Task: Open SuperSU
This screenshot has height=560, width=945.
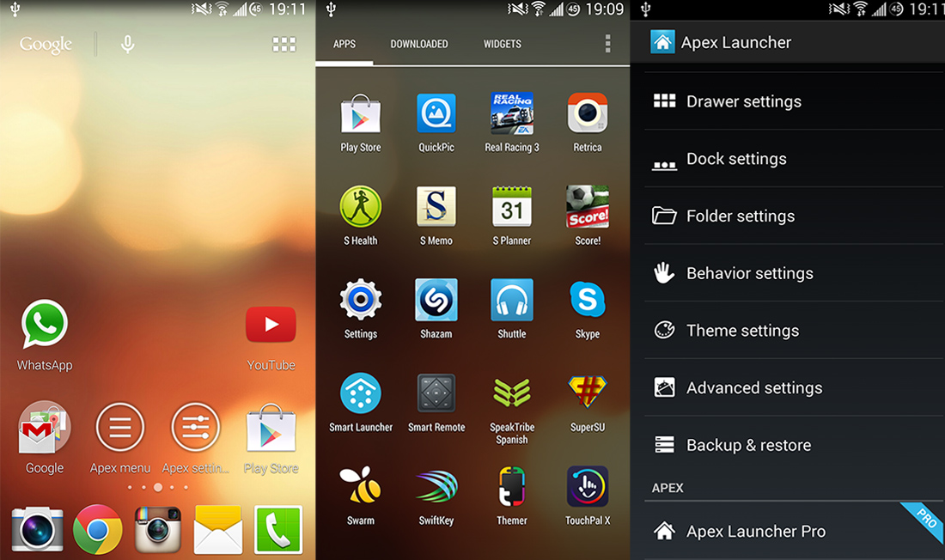Action: point(587,397)
